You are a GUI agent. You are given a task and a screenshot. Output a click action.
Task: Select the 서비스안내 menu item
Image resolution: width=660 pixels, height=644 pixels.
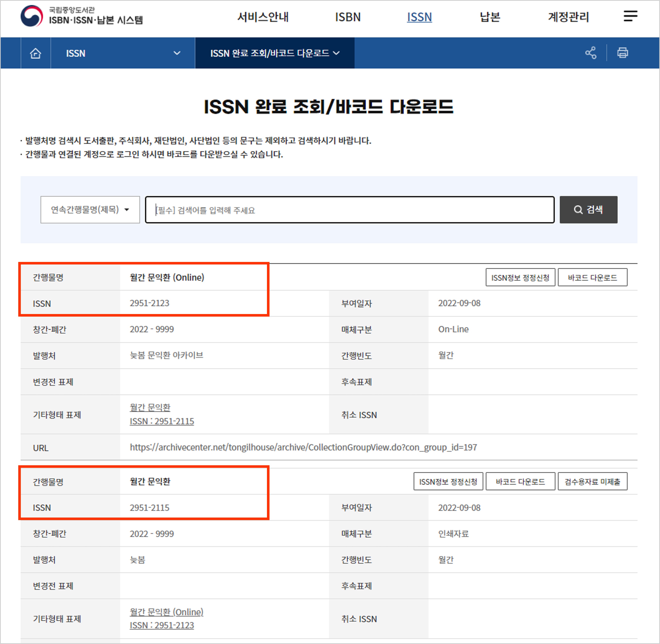[x=263, y=17]
